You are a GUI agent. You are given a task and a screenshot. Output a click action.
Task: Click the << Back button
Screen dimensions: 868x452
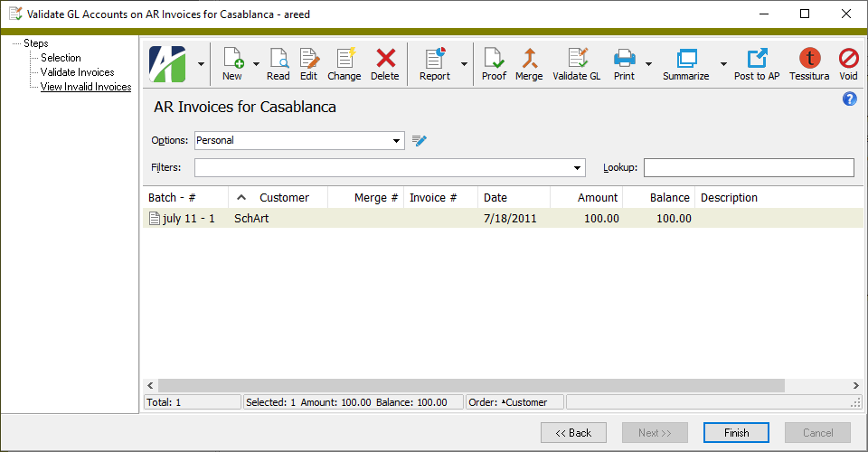coord(573,433)
